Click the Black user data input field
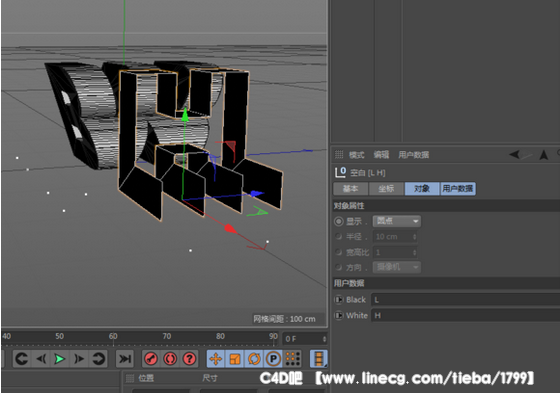Image resolution: width=560 pixels, height=395 pixels. click(x=465, y=300)
